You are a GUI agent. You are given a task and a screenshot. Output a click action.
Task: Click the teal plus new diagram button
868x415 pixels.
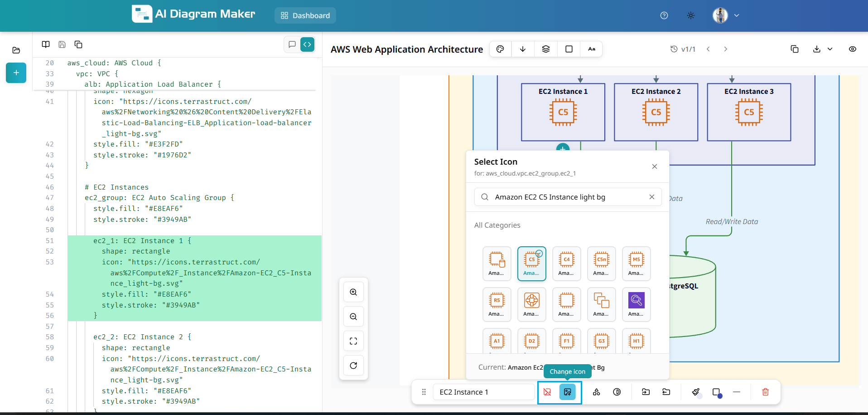(16, 73)
